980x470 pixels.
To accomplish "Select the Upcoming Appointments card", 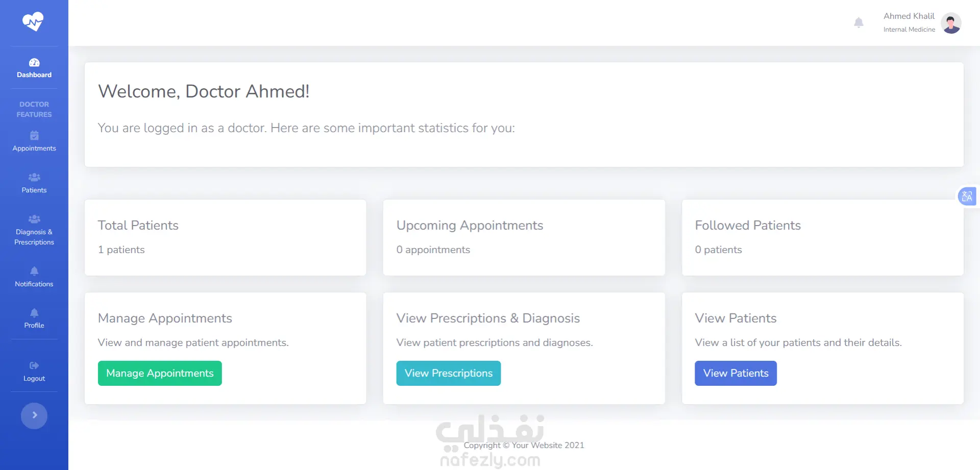I will [524, 238].
